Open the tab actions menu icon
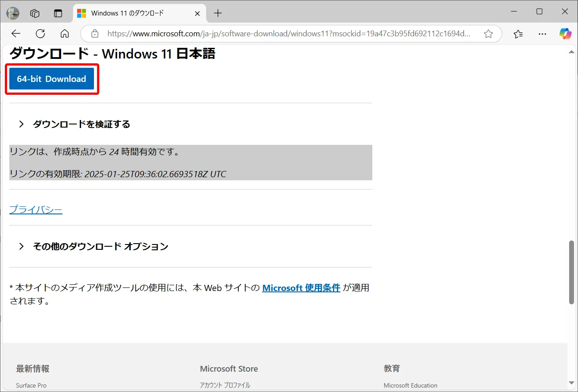This screenshot has height=392, width=578. click(58, 13)
